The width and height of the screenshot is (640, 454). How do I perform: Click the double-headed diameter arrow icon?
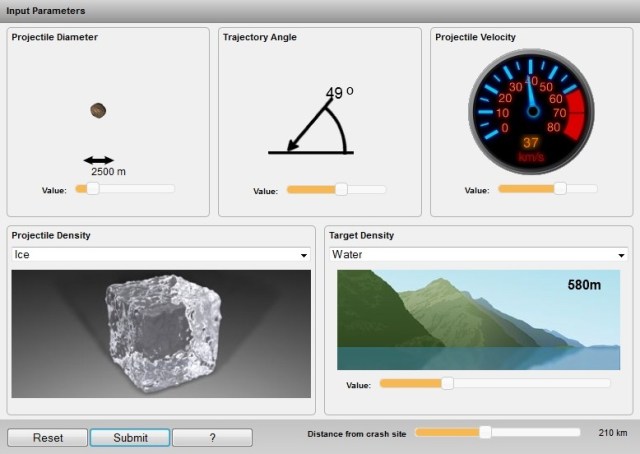(x=98, y=160)
